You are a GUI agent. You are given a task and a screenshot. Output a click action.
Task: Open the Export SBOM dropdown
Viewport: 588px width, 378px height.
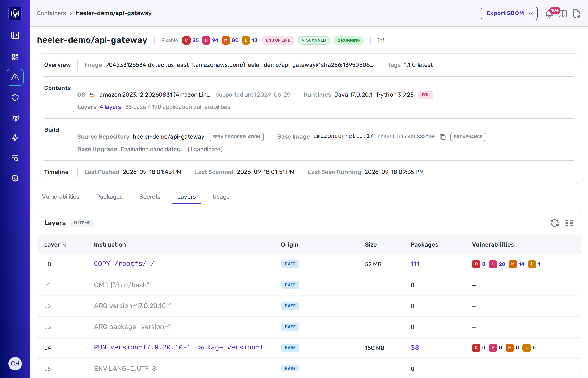tap(509, 13)
